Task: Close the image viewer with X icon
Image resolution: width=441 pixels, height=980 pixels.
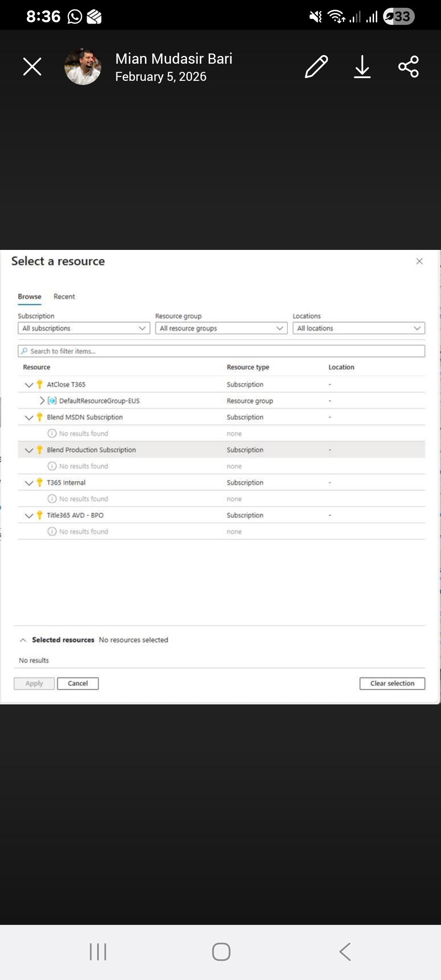Action: (x=32, y=67)
